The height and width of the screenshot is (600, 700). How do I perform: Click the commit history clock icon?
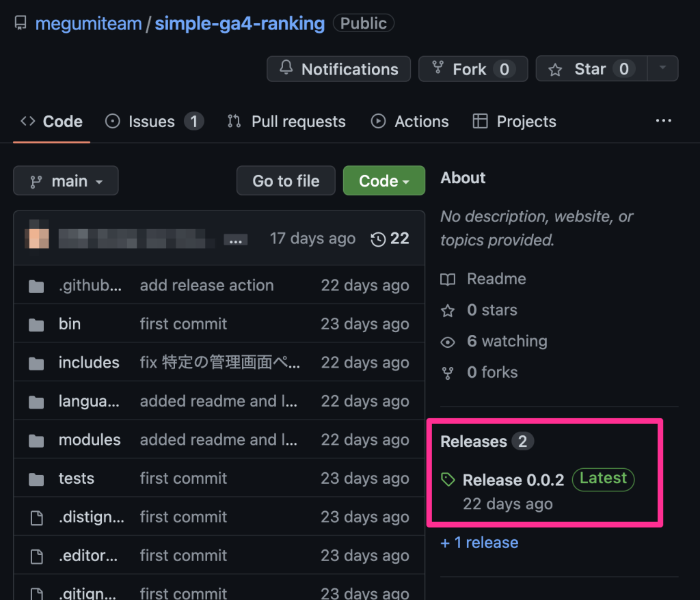(378, 239)
